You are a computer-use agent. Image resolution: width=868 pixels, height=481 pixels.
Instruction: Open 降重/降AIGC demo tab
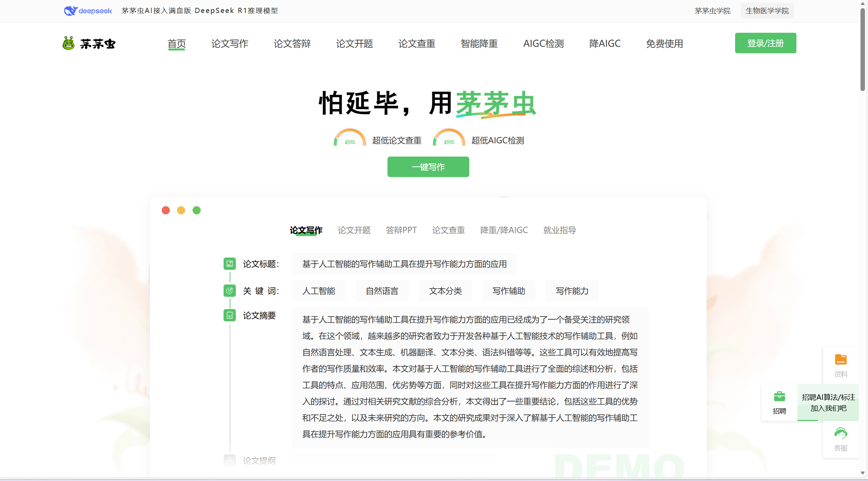click(x=504, y=230)
